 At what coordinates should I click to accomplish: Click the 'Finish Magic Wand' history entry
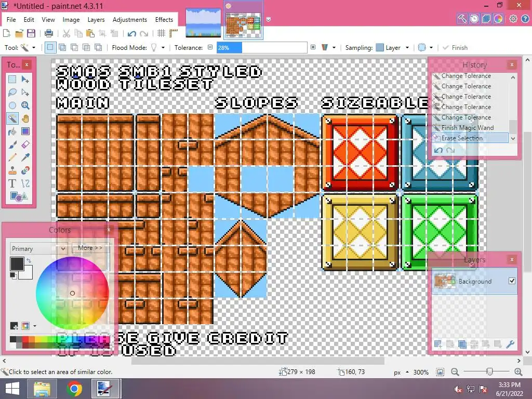point(470,128)
